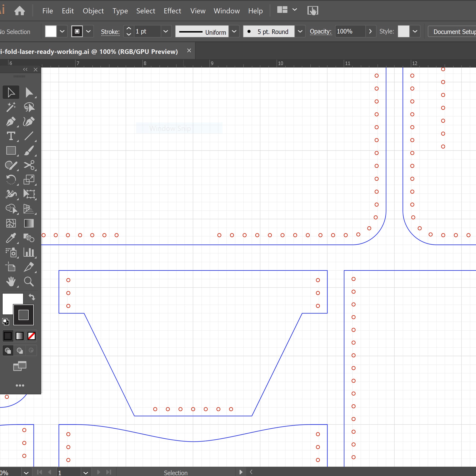Select the Pen tool
Screen dimensions: 476x476
(11, 121)
